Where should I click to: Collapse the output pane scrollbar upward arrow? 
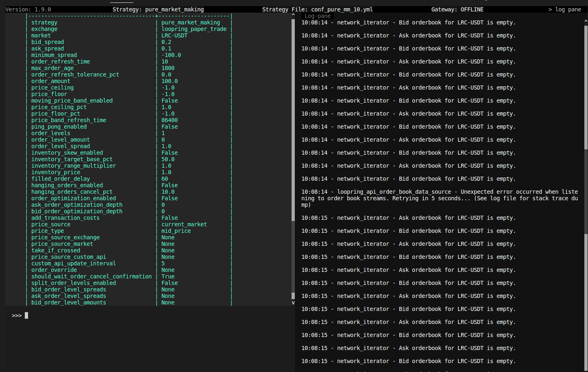click(293, 13)
